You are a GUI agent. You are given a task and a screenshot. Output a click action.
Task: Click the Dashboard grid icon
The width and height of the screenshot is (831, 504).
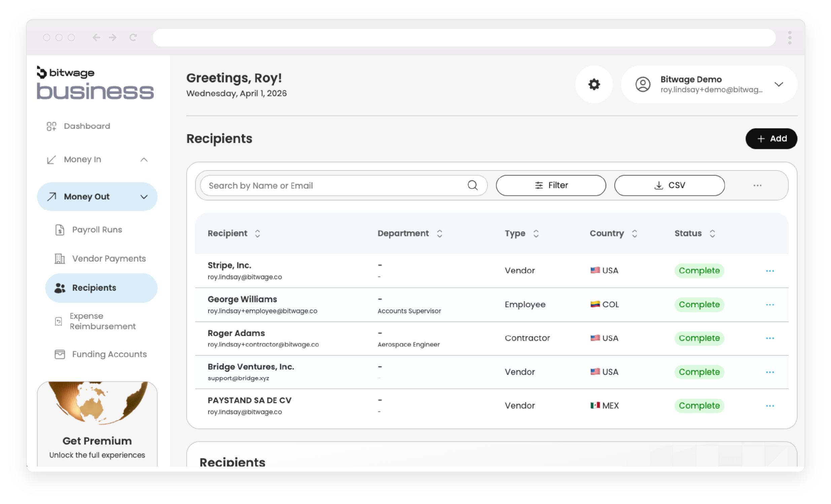51,126
